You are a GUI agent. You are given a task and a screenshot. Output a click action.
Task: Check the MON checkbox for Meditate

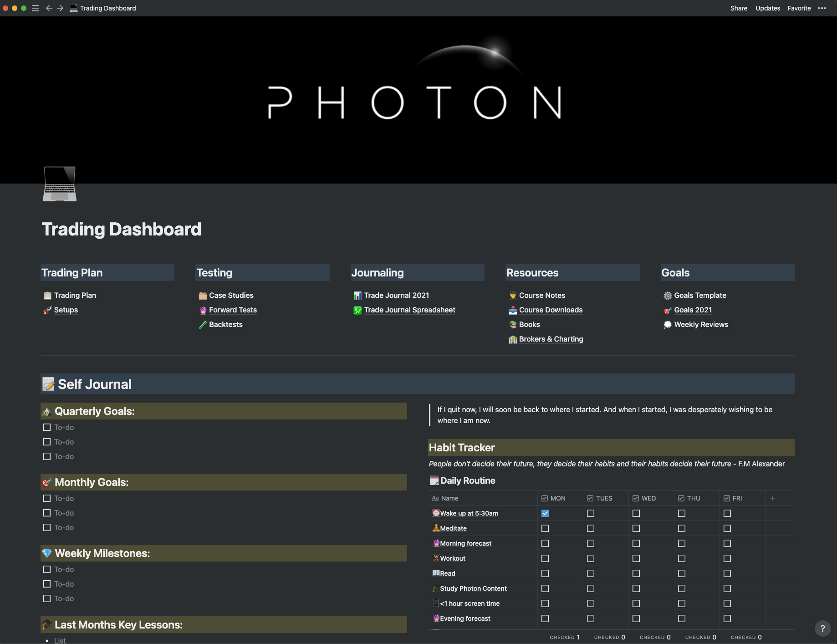pos(545,528)
